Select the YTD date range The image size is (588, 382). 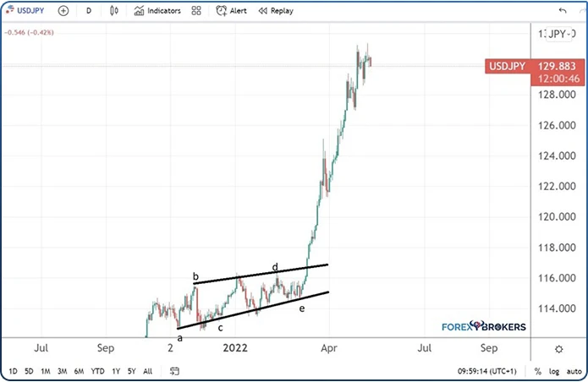(x=97, y=371)
